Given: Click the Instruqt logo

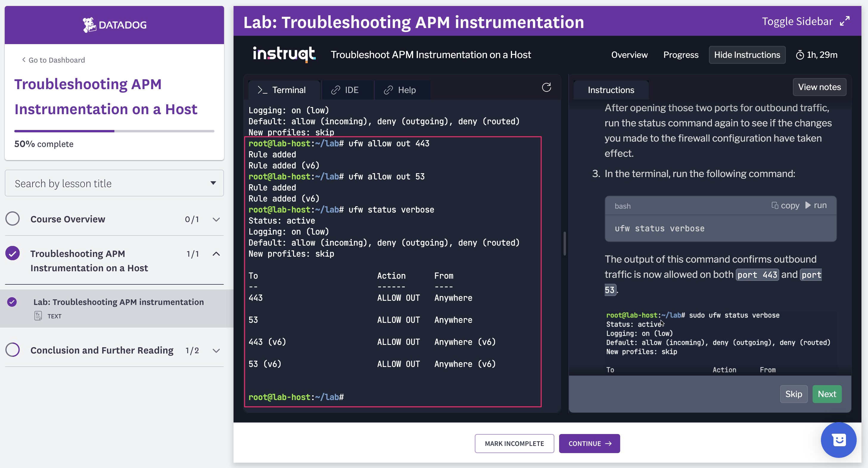Looking at the screenshot, I should pyautogui.click(x=284, y=55).
